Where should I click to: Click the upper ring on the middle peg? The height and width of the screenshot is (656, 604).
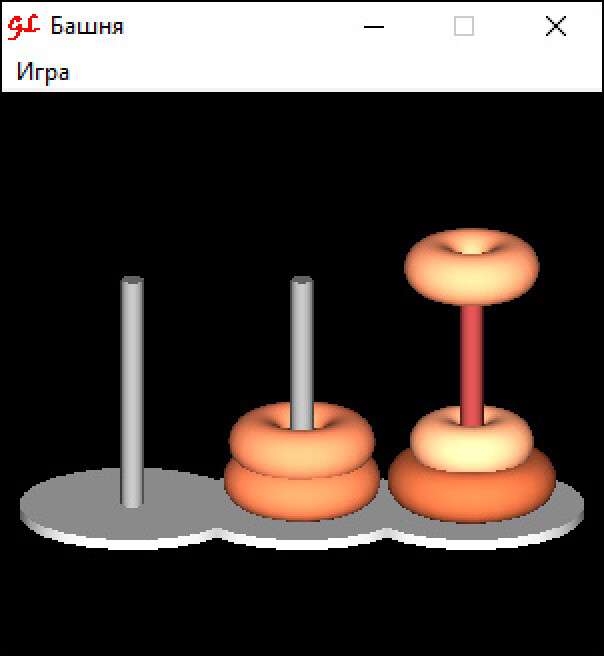[302, 439]
